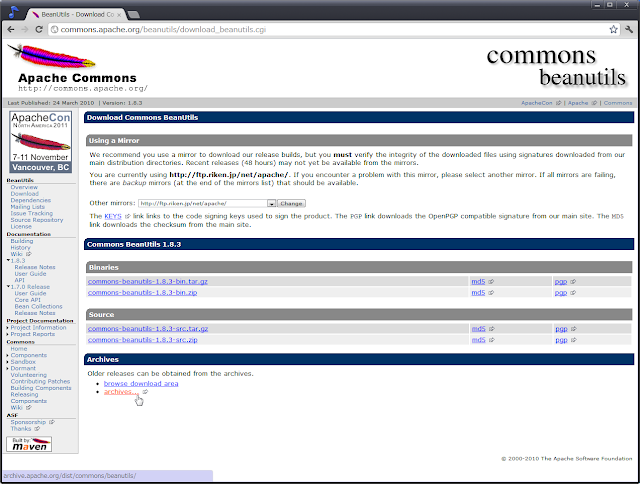This screenshot has height=484, width=640.
Task: Open Contributing Patches sidebar link
Action: 40,382
